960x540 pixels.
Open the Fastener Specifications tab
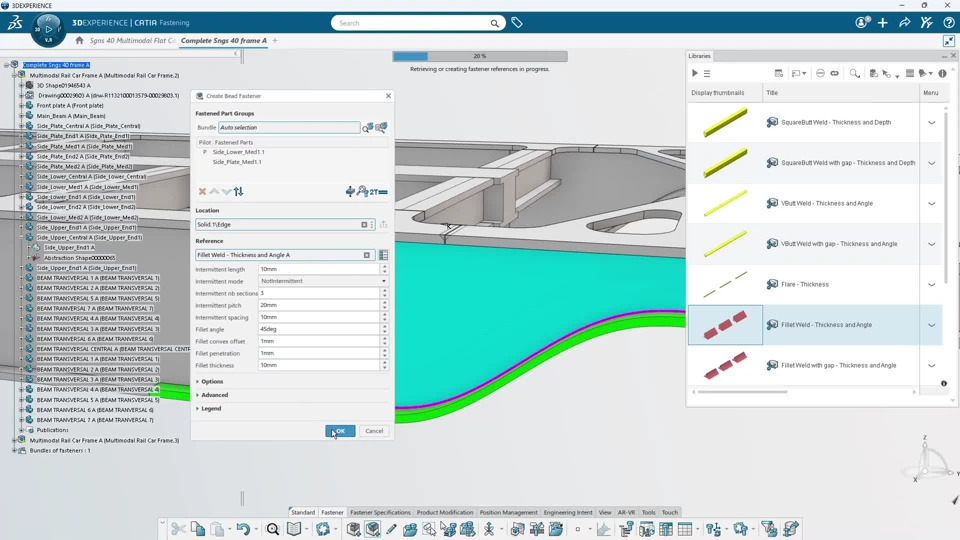(380, 512)
